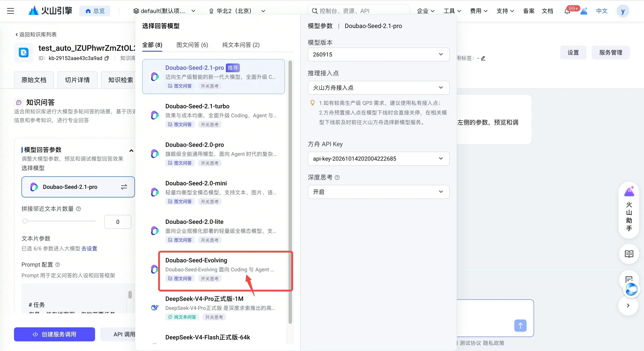Click the 去设置 link
The height and width of the screenshot is (351, 644).
point(89,249)
